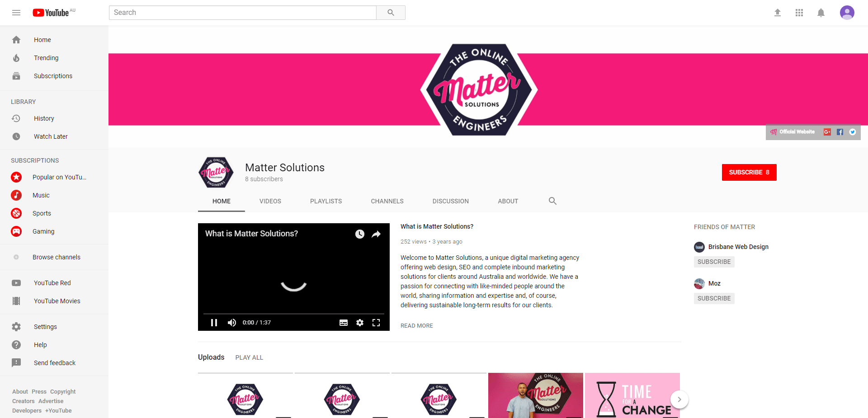The height and width of the screenshot is (418, 868).
Task: Click Read More under video description
Action: coord(417,326)
